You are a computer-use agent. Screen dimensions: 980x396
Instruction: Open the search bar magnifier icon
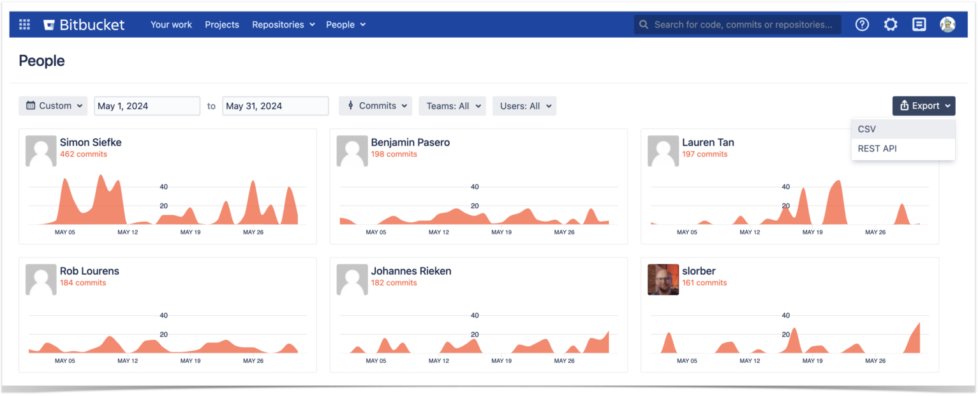[644, 24]
